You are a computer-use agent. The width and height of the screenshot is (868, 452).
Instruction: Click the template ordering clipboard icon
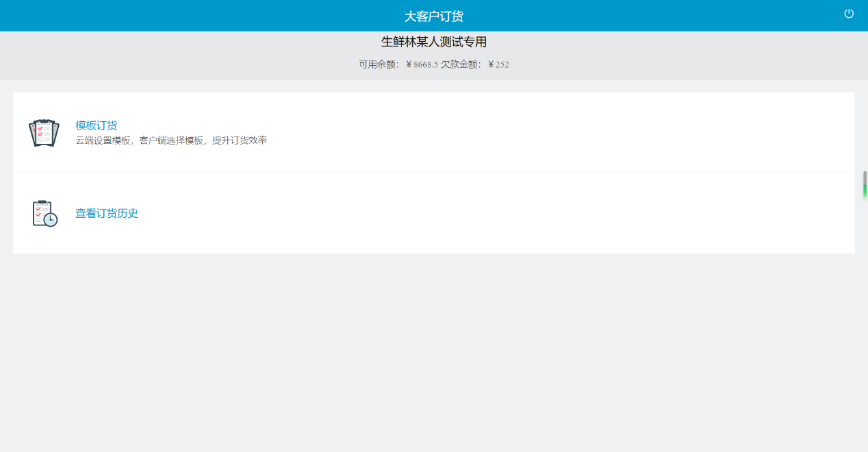point(44,133)
